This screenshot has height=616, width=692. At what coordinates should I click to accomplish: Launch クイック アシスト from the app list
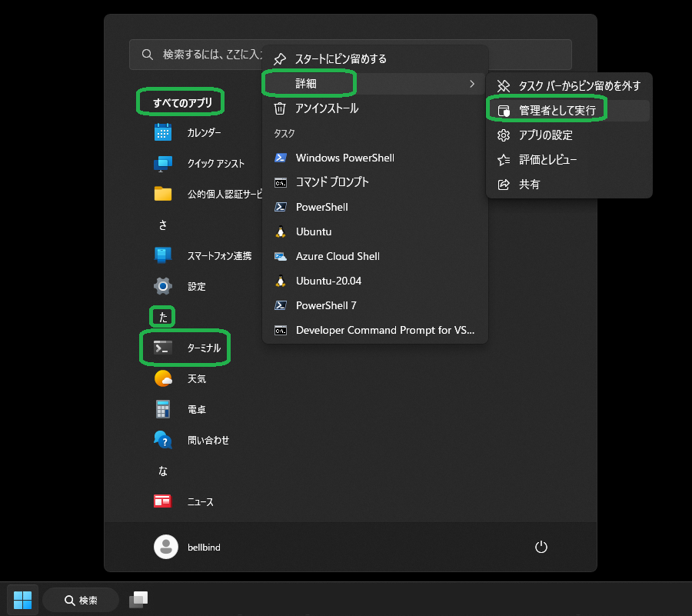(198, 163)
